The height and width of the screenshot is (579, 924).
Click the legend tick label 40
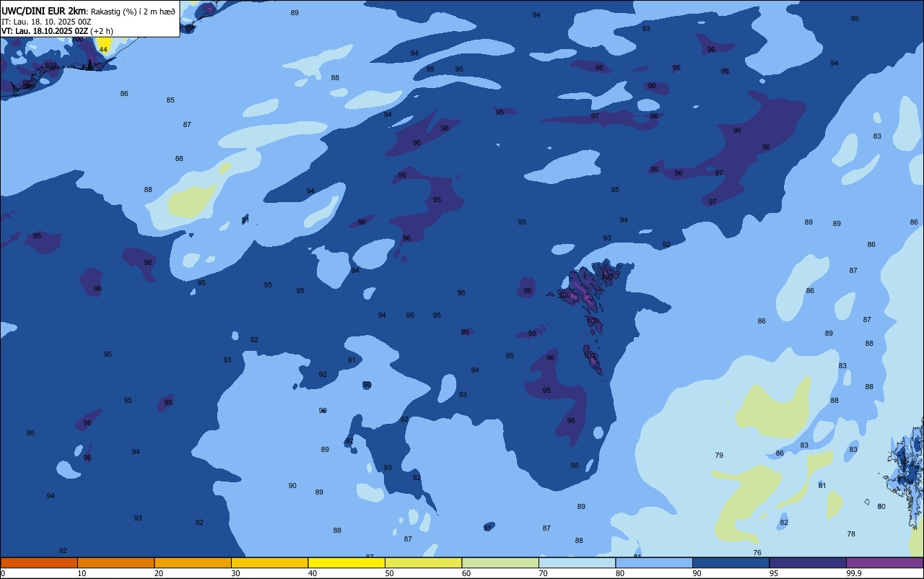click(313, 573)
